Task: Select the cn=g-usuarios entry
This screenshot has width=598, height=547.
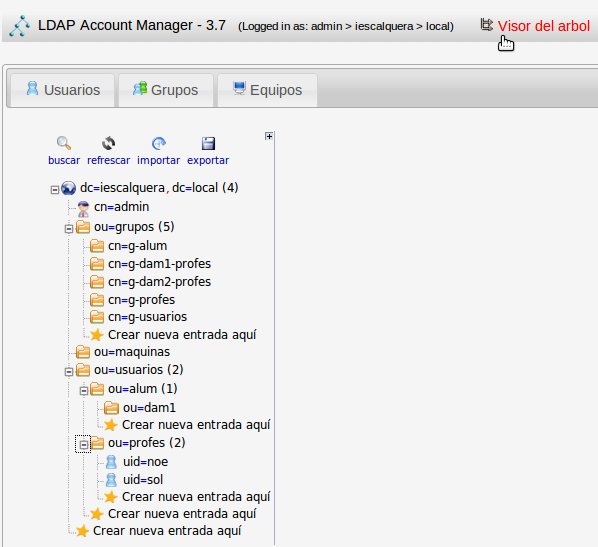Action: coord(148,317)
